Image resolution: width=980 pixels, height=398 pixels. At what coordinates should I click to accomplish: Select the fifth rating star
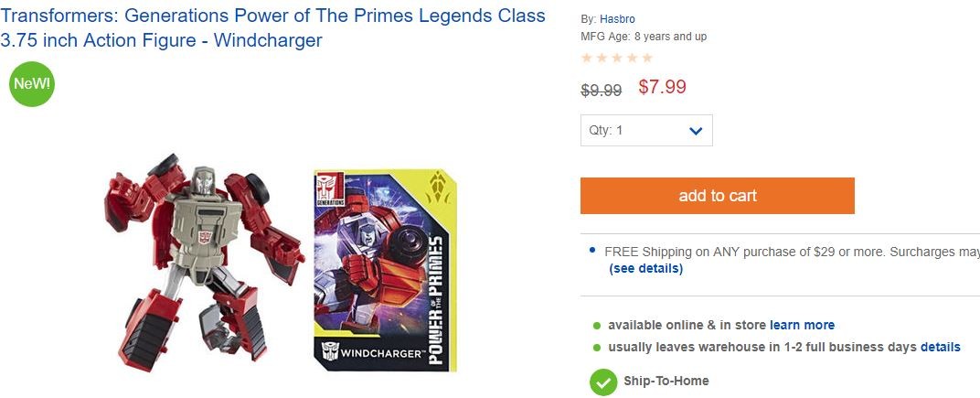(x=647, y=58)
